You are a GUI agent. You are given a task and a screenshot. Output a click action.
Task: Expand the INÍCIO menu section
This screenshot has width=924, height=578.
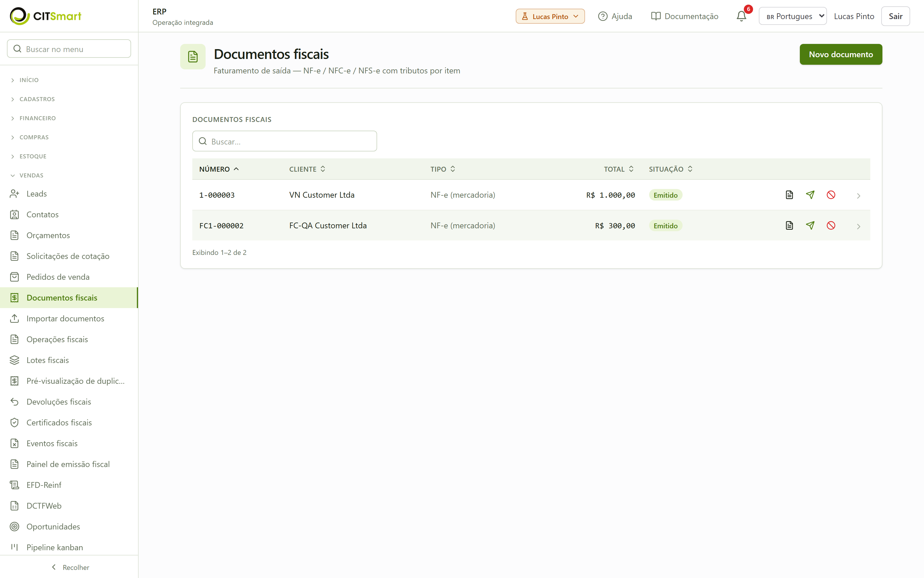coord(69,80)
